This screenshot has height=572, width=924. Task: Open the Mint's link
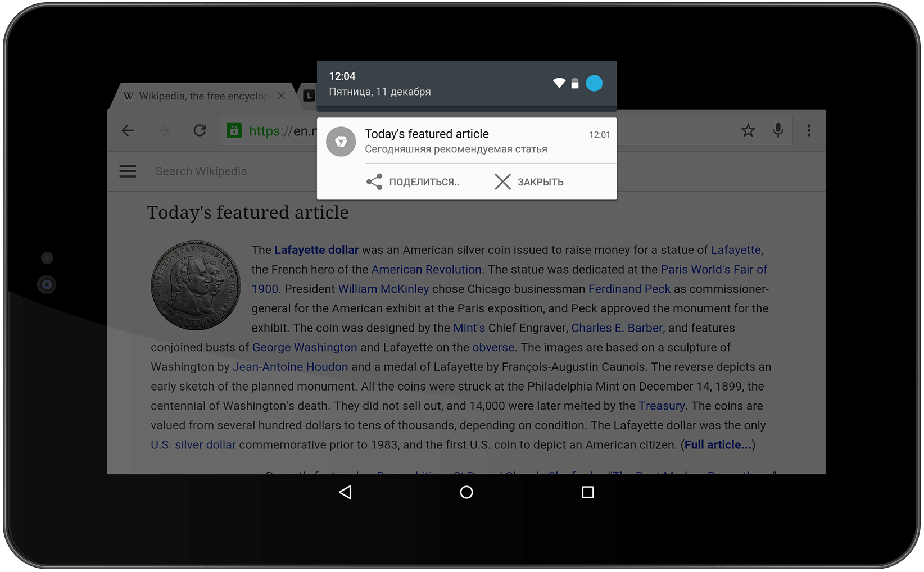click(469, 328)
